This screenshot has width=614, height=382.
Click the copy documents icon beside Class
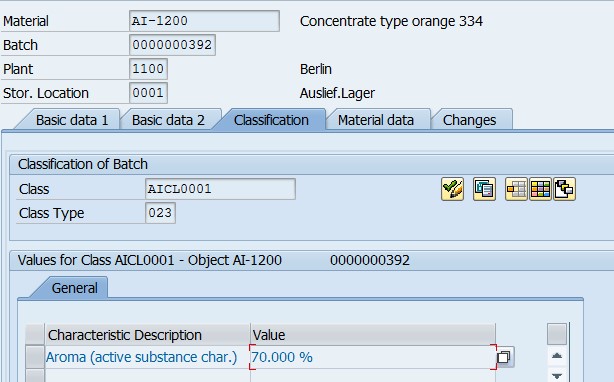coord(484,189)
